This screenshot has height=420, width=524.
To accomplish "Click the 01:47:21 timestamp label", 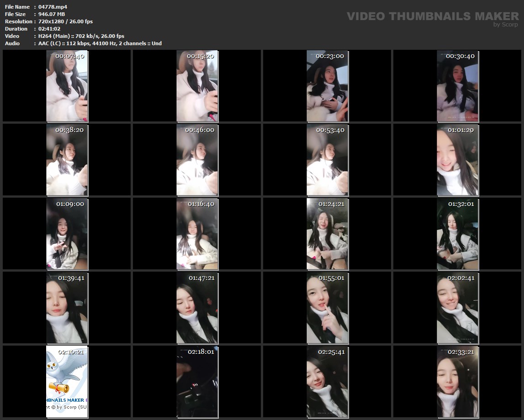I will click(201, 278).
